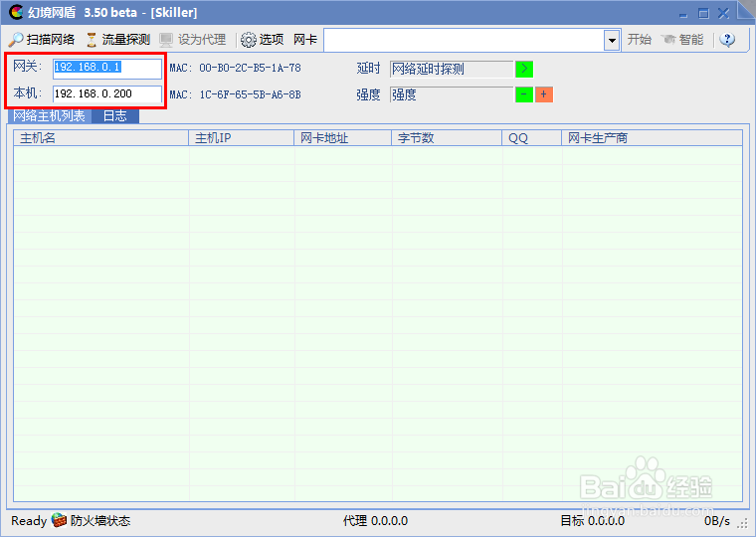The image size is (756, 537).
Task: Maximize the 幻境网盾 window
Action: [x=703, y=14]
